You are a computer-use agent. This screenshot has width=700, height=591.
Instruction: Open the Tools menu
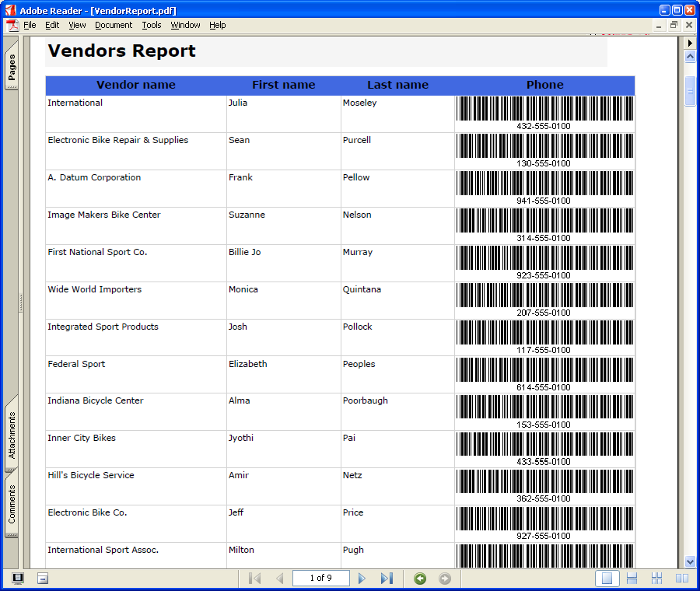pyautogui.click(x=152, y=25)
